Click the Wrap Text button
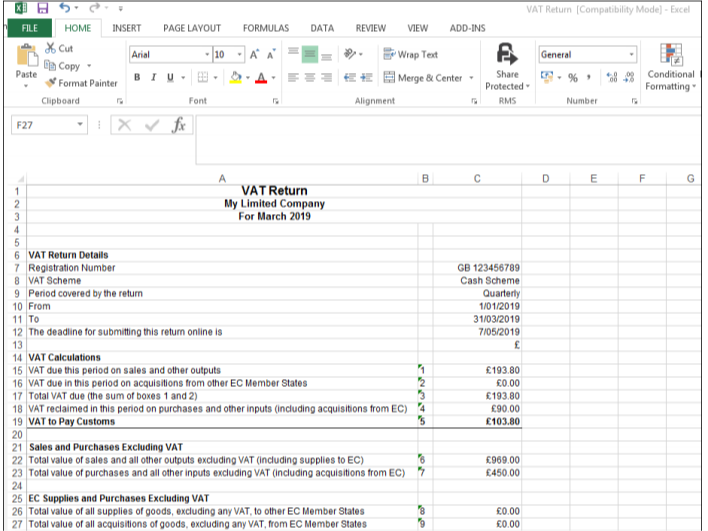The image size is (708, 531). [x=410, y=54]
